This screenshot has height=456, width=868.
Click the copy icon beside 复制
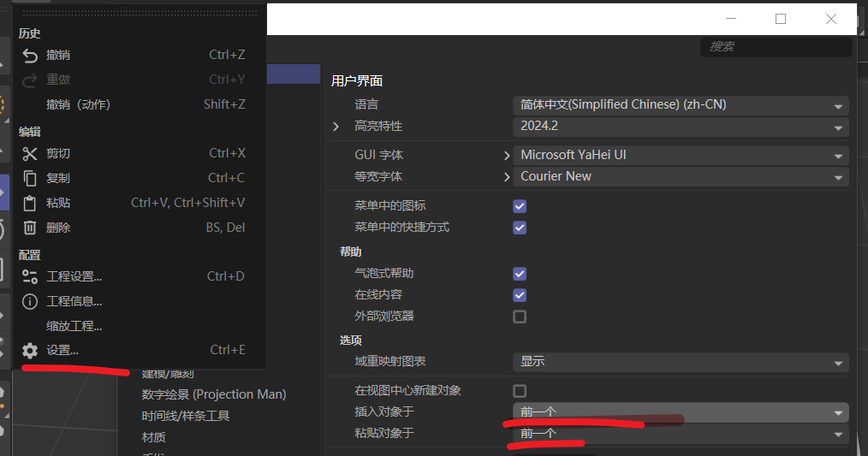[x=30, y=178]
